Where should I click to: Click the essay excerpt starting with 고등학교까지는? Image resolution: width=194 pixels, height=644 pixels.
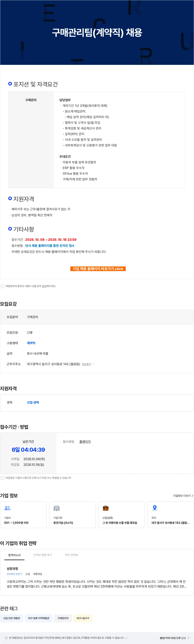pyautogui.click(x=97, y=584)
